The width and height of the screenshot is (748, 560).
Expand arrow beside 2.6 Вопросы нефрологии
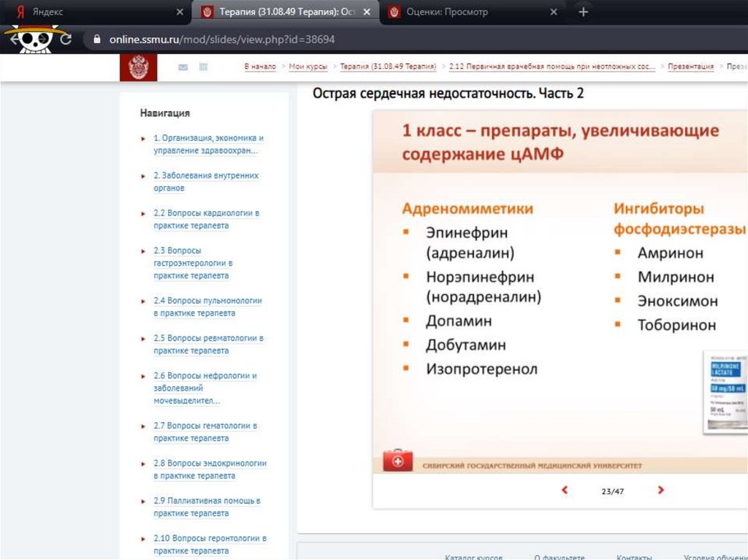click(143, 376)
